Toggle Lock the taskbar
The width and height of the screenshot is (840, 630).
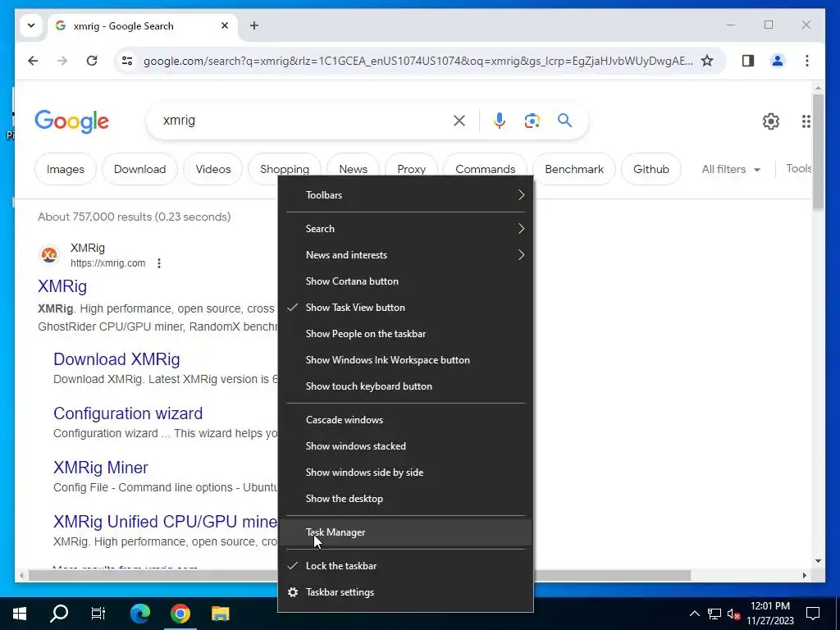tap(405, 566)
